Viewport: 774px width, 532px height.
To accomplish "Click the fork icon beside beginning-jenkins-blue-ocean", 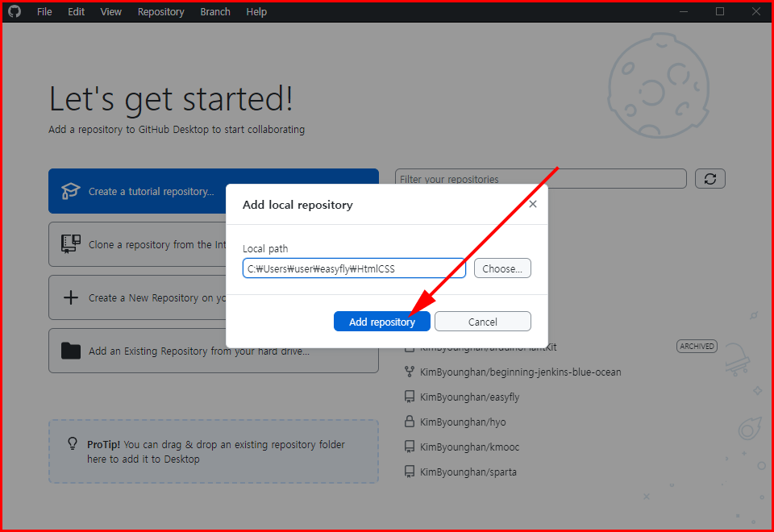I will point(410,372).
